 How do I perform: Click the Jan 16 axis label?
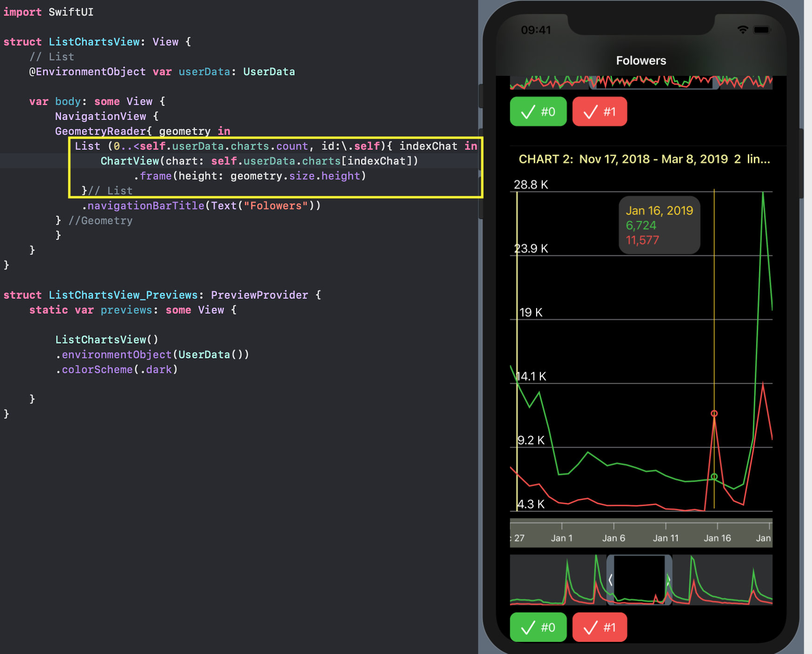[718, 538]
